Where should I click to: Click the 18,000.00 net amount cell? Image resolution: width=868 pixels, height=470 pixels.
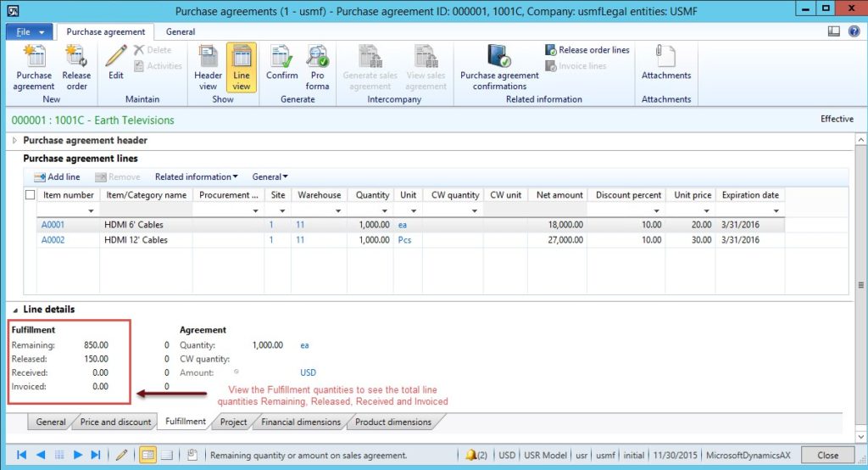point(557,225)
